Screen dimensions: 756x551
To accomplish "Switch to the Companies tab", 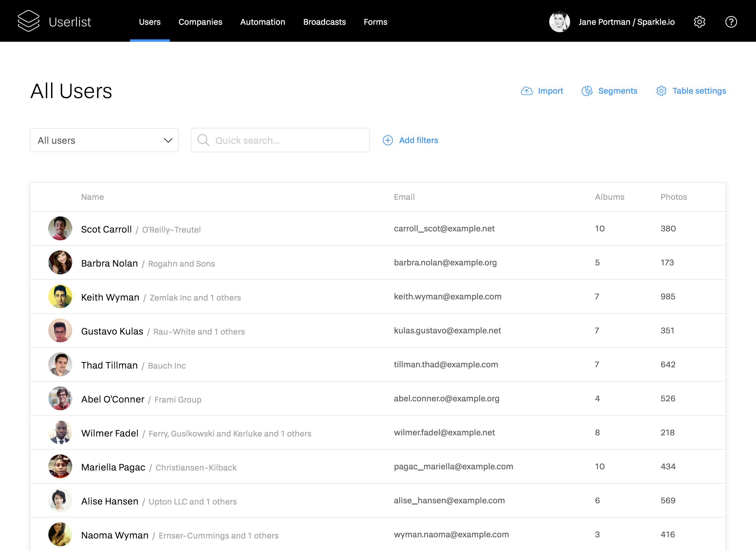I will [x=200, y=22].
